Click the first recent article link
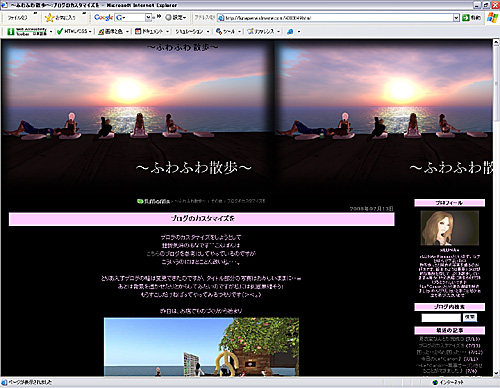Image resolution: width=500 pixels, height=388 pixels. (449, 339)
